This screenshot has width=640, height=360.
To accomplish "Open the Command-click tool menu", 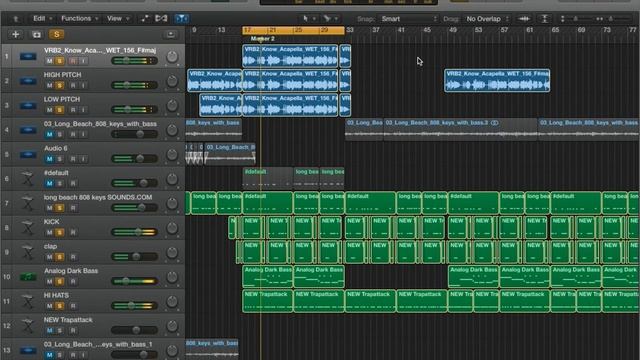I will (x=330, y=19).
